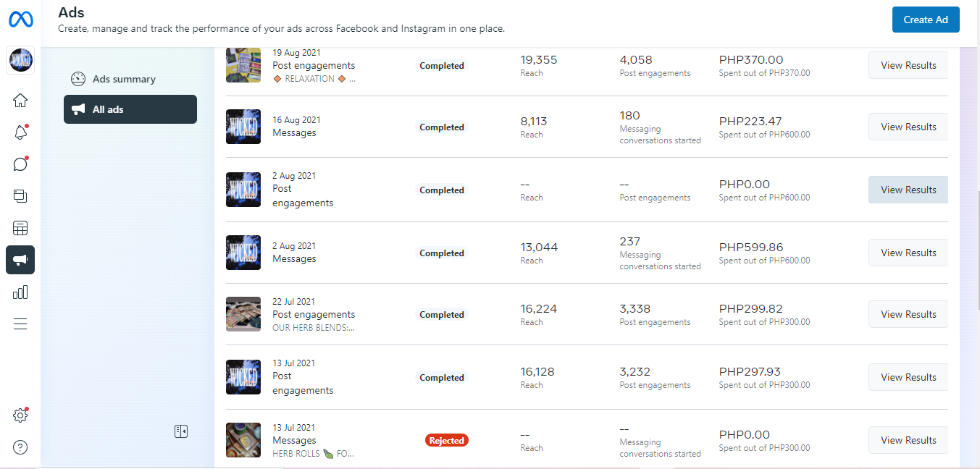The height and width of the screenshot is (469, 980).
Task: Open the Home icon in sidebar
Action: (x=20, y=101)
